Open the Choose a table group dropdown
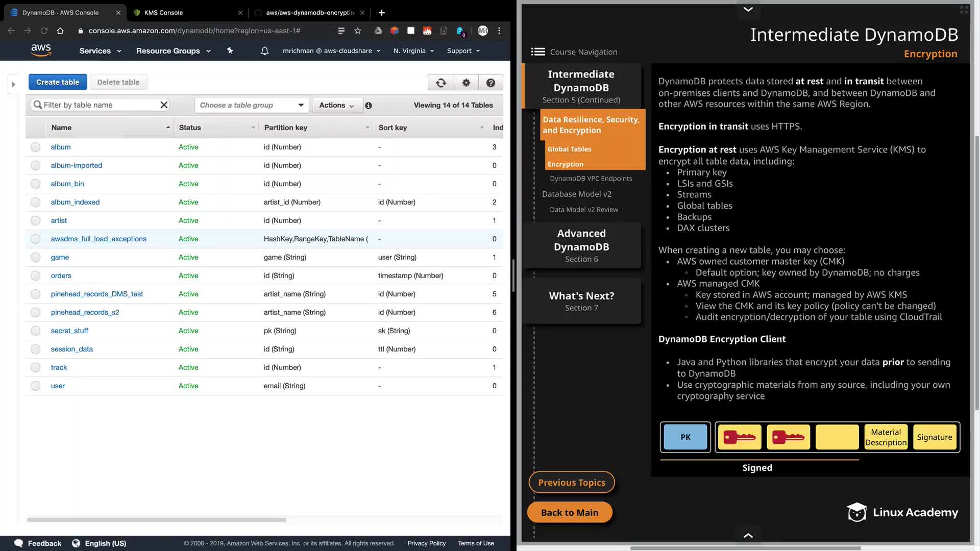The height and width of the screenshot is (551, 980). 252,105
